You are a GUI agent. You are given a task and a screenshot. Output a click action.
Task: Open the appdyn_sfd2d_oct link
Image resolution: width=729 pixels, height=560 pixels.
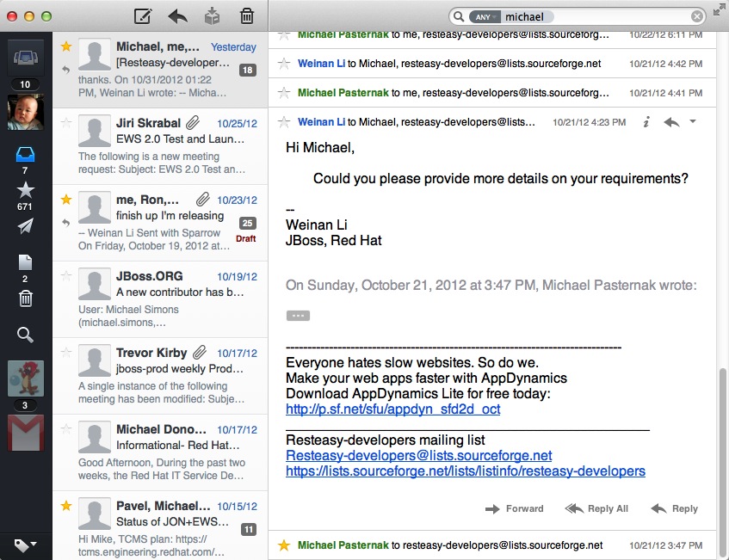pyautogui.click(x=392, y=409)
